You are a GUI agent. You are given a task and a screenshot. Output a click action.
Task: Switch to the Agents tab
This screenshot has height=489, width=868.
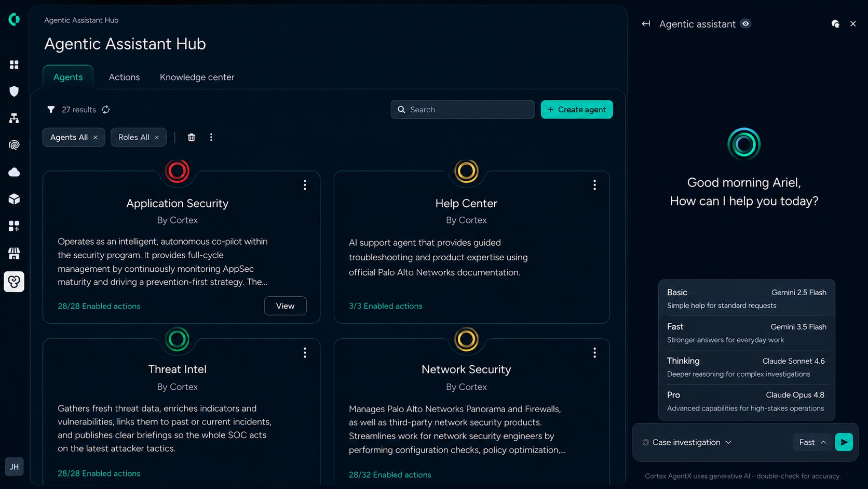pyautogui.click(x=68, y=77)
